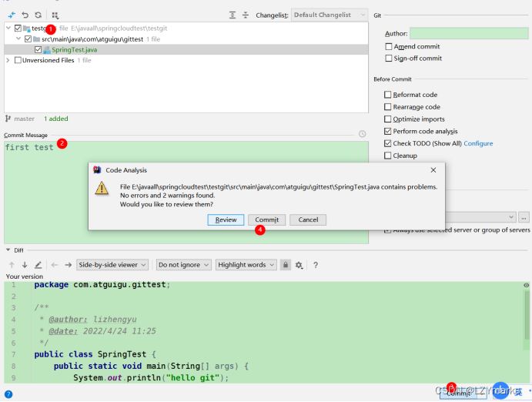Go to previous difference arrow
Image resolution: width=532 pixels, height=402 pixels.
pyautogui.click(x=12, y=265)
